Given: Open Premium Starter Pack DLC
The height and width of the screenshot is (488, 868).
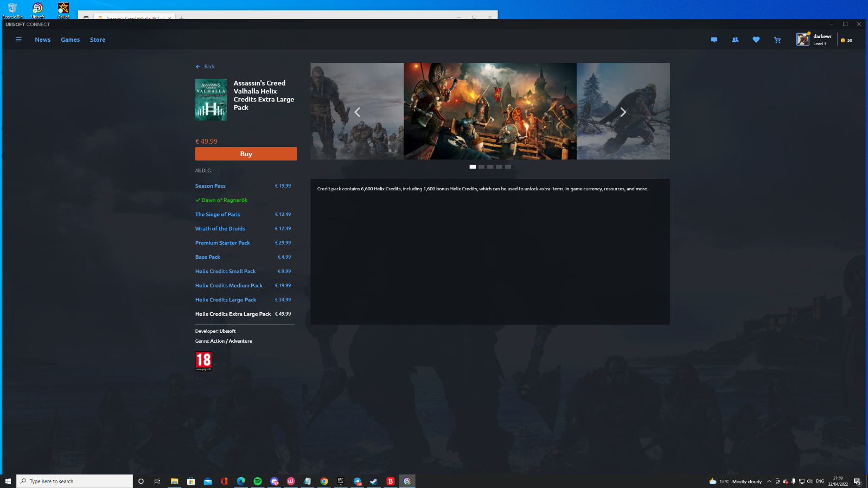Looking at the screenshot, I should point(222,243).
